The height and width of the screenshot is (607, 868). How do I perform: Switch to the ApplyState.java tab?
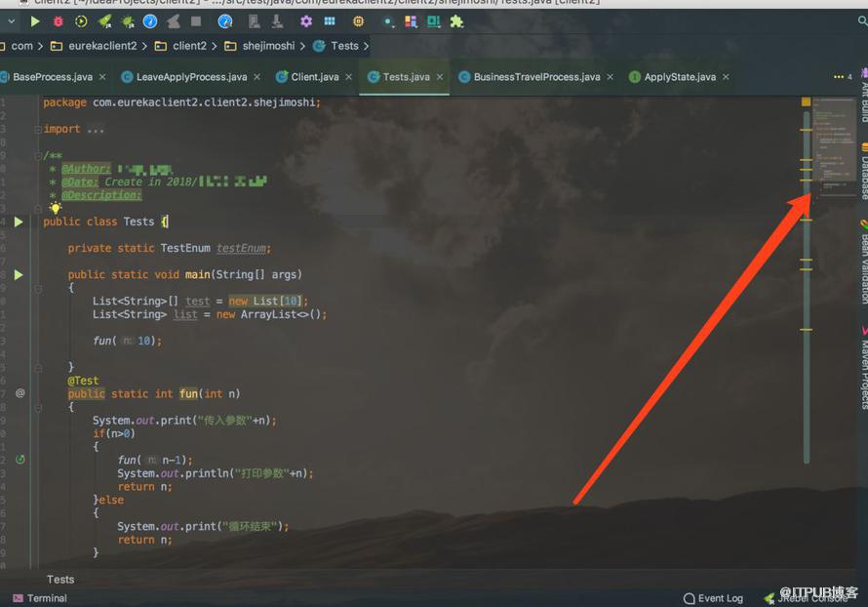[679, 77]
